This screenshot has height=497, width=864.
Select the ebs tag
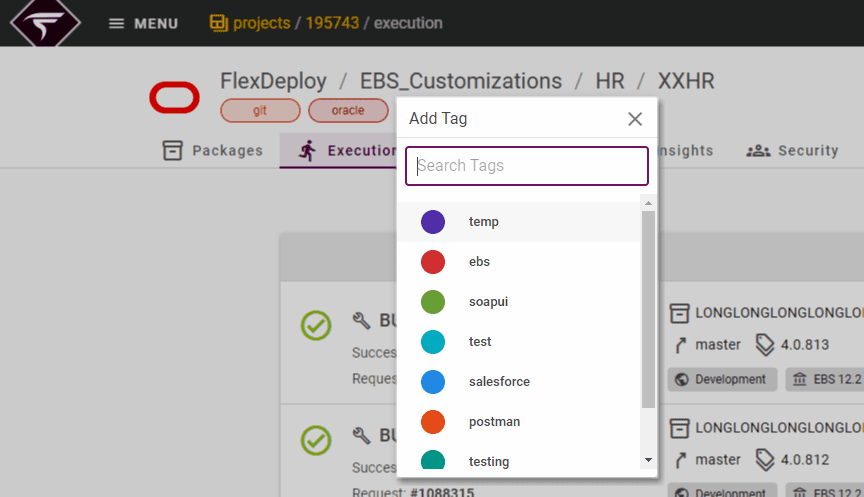pos(519,262)
